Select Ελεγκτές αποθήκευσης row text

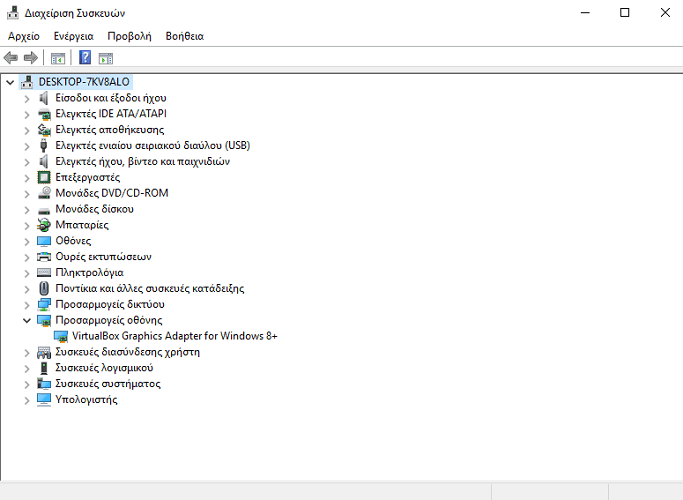pyautogui.click(x=110, y=130)
